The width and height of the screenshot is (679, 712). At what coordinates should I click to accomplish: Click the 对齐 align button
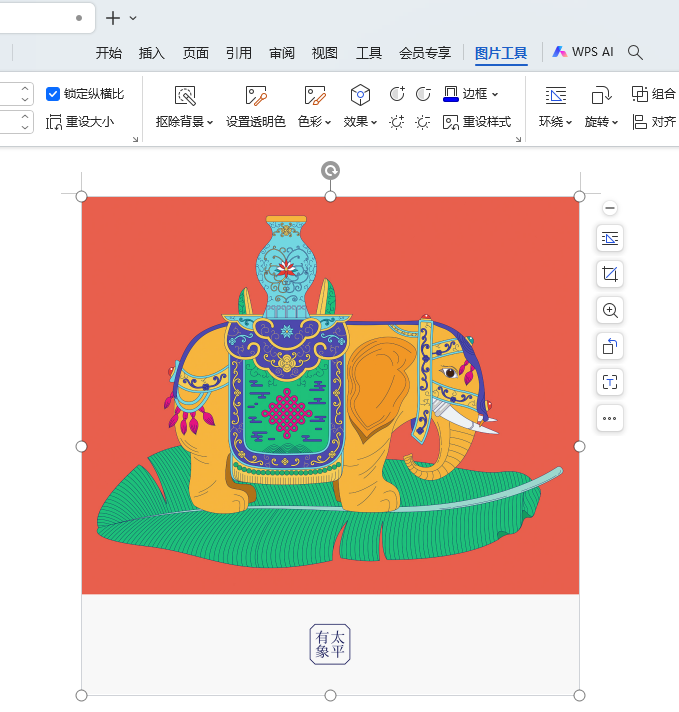click(x=654, y=122)
